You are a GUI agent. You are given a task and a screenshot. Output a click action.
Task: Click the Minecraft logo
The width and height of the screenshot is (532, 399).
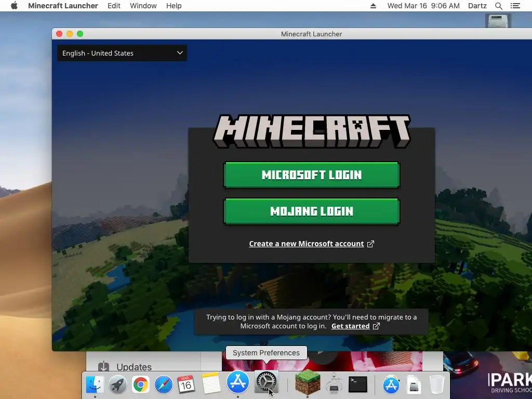[x=312, y=131]
